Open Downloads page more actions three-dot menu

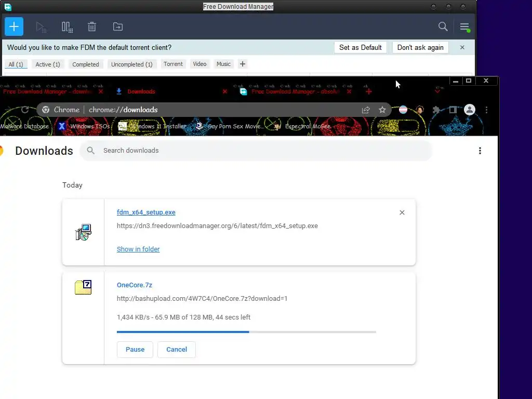(480, 151)
